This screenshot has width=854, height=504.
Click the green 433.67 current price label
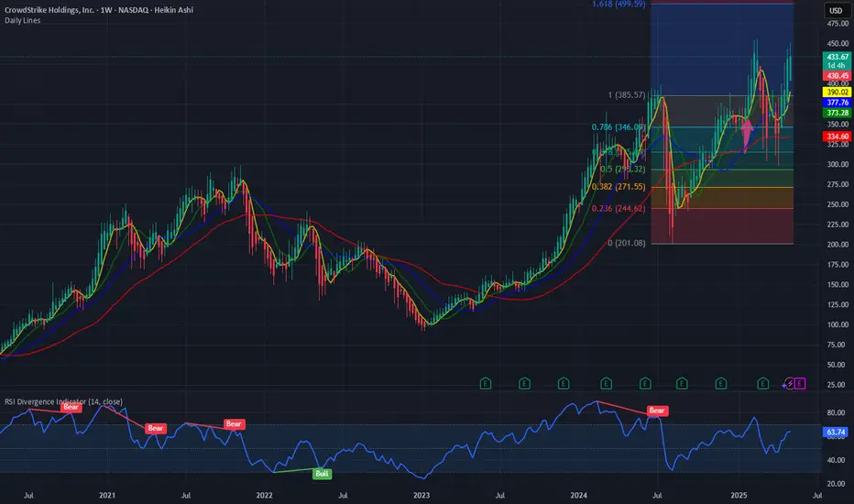click(x=838, y=57)
